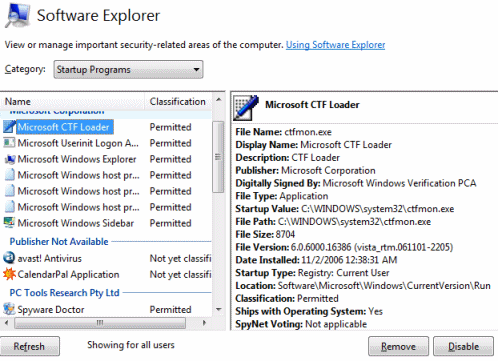Click the Software Explorer header icon

coord(18,15)
